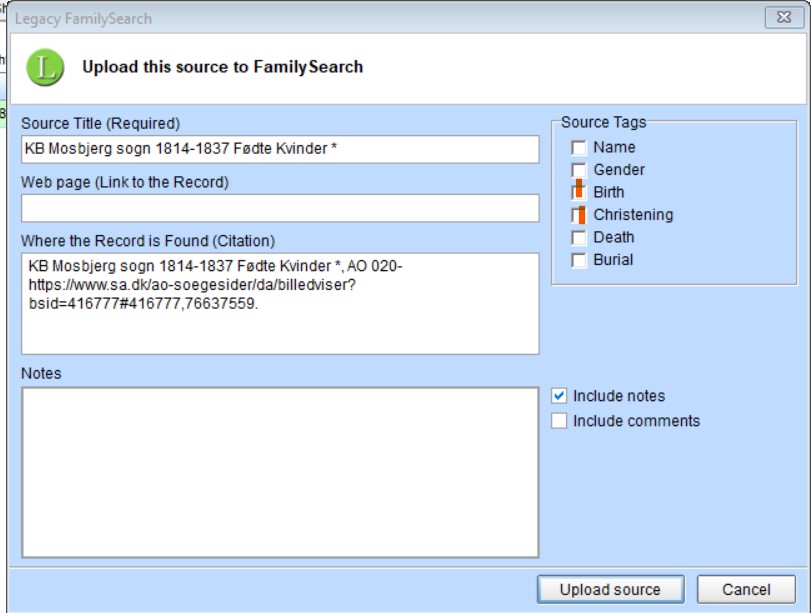
Task: Click the 'Source Title (Required)' label
Action: click(100, 124)
